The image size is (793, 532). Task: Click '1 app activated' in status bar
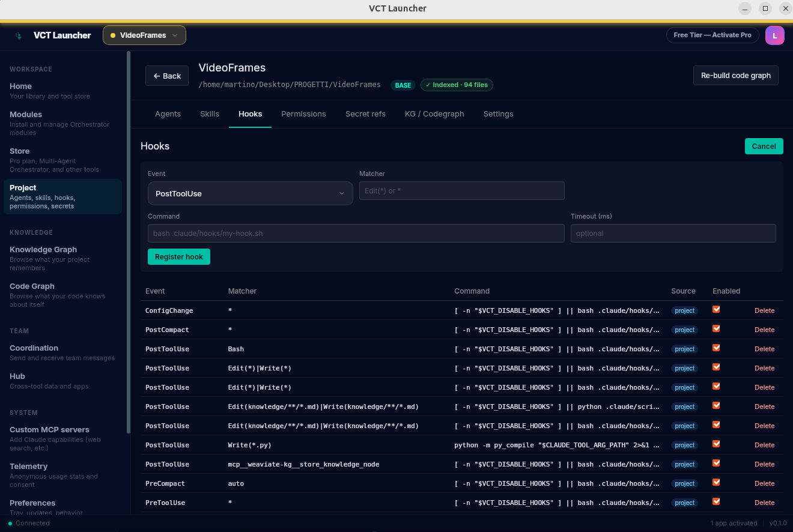coord(734,524)
